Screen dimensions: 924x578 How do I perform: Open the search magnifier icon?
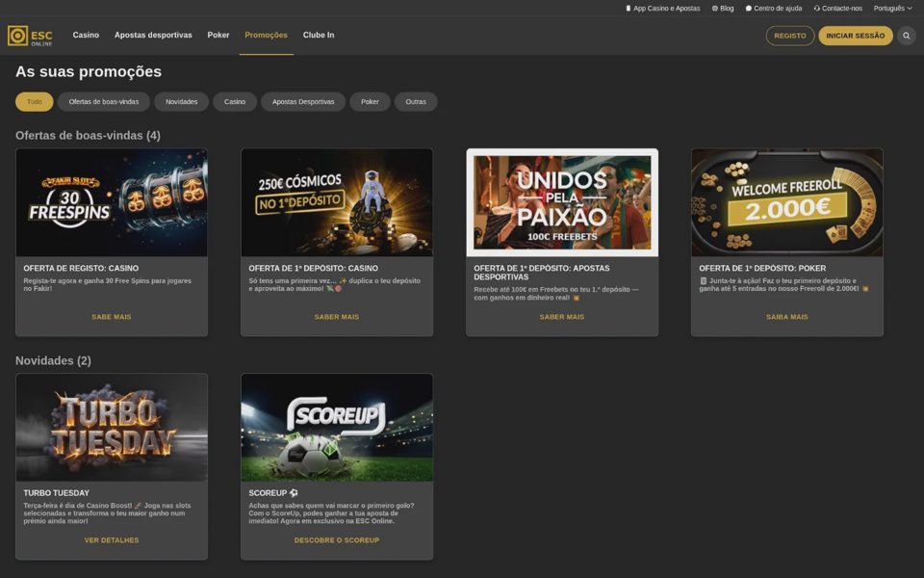[x=907, y=36]
